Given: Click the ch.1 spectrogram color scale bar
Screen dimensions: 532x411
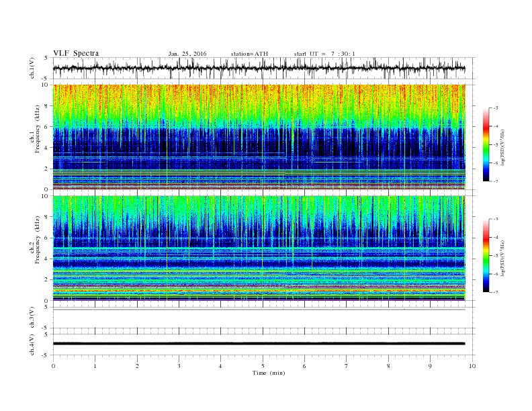Looking at the screenshot, I should pyautogui.click(x=486, y=144).
